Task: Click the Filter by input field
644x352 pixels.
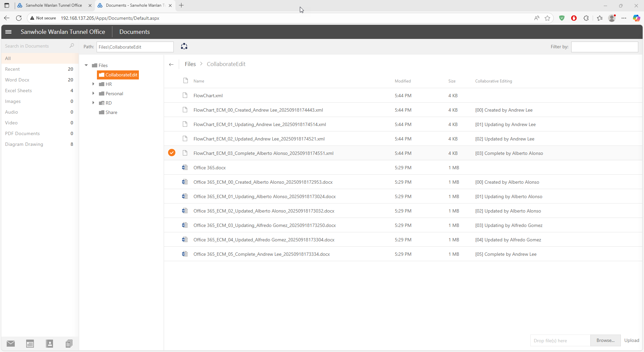Action: (x=604, y=47)
